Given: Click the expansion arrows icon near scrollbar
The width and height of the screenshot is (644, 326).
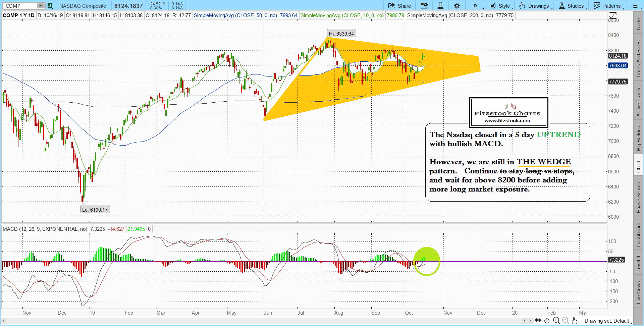Looking at the screenshot, I should click(538, 321).
